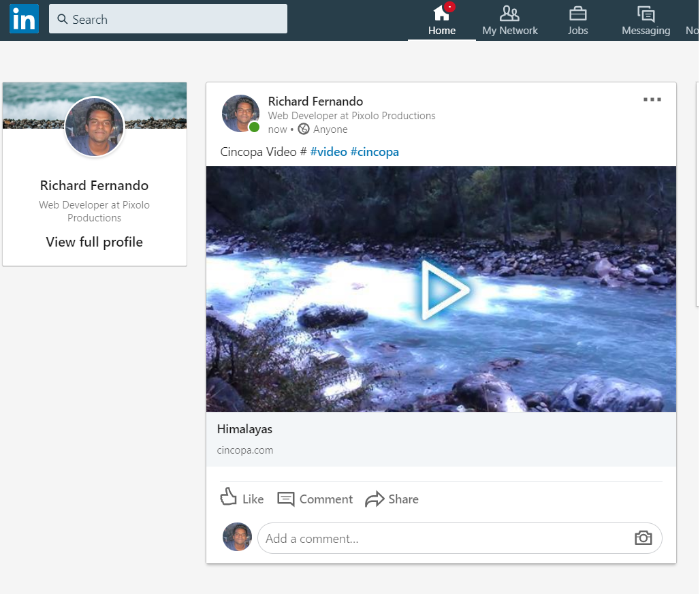This screenshot has width=700, height=594.
Task: Click the LinkedIn logo icon
Action: [x=24, y=20]
